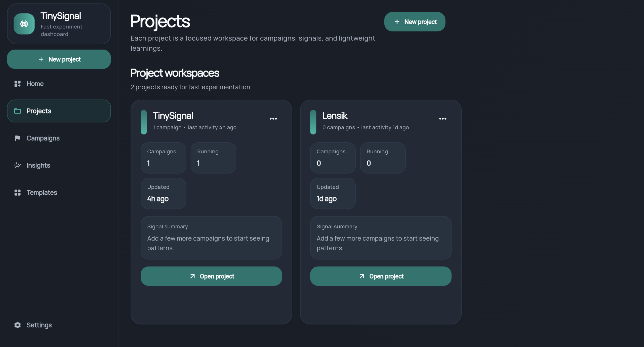Open the Lensik project
Screen dimensions: 644x347
[x=380, y=276]
